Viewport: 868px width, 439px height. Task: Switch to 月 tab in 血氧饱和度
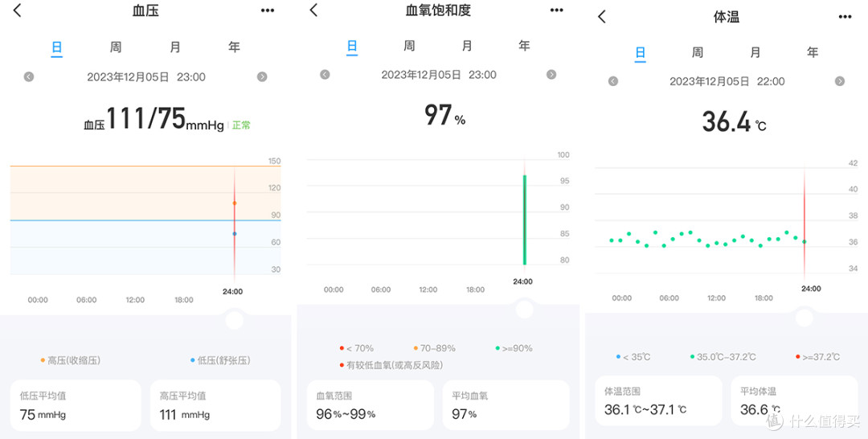(x=467, y=45)
